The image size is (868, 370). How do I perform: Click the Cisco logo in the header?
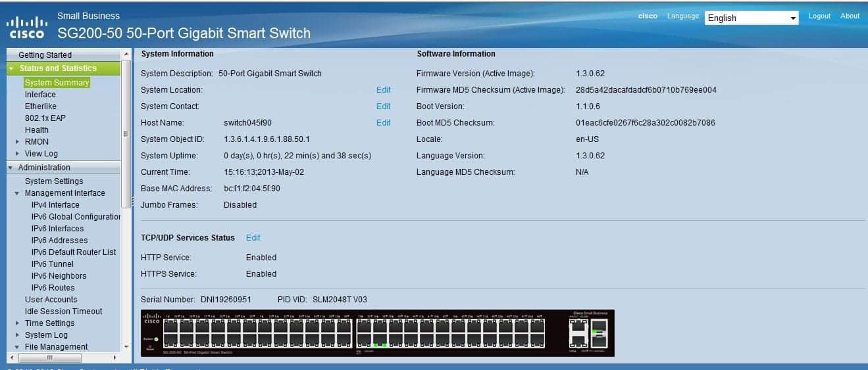click(26, 26)
